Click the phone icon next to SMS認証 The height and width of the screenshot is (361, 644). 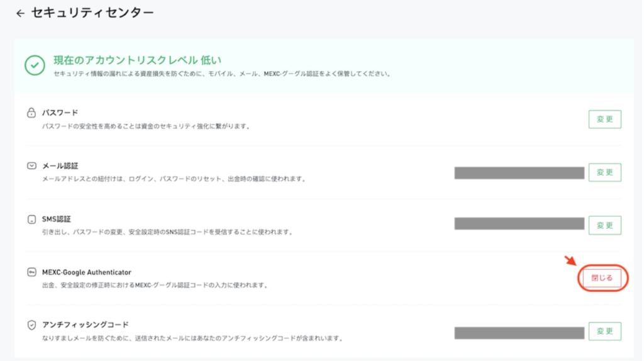31,219
